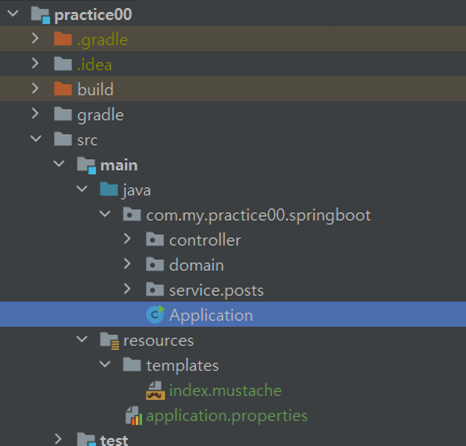The height and width of the screenshot is (446, 466).
Task: Expand the .gradle folder
Action: point(35,38)
